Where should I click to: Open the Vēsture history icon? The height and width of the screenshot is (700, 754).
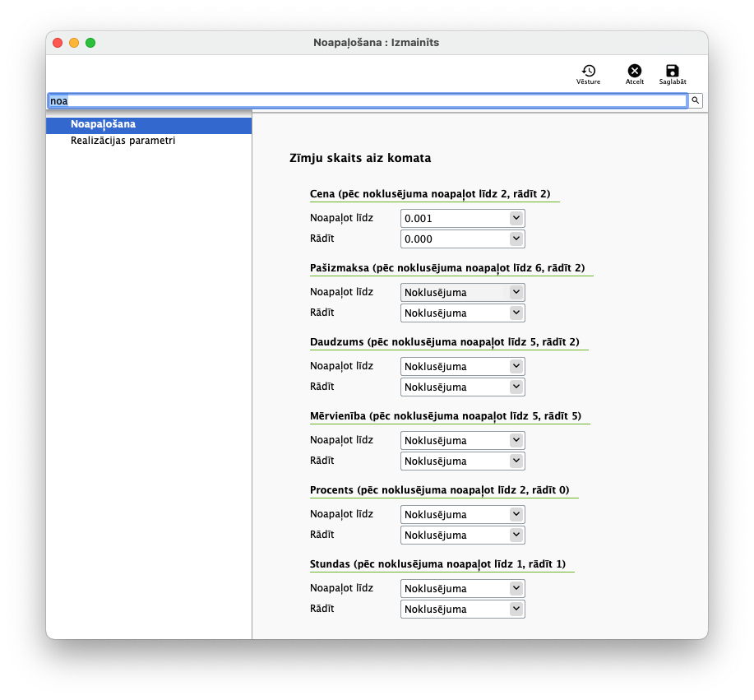[588, 72]
